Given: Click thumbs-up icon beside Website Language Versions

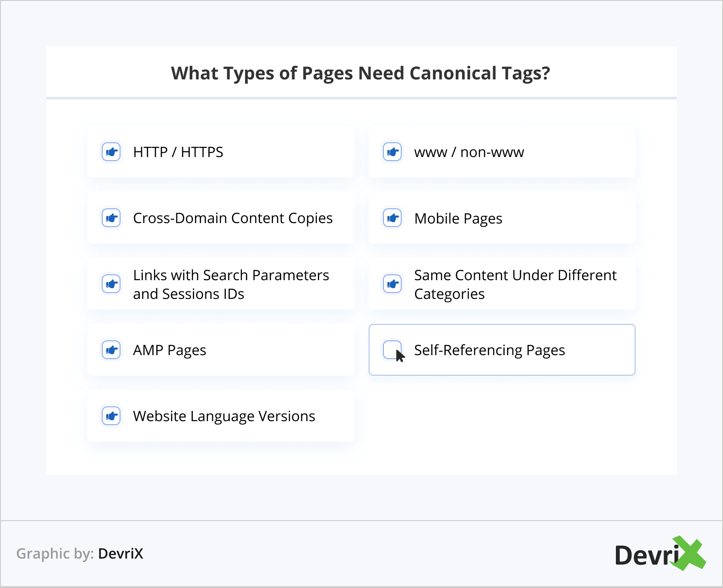Looking at the screenshot, I should pyautogui.click(x=111, y=416).
